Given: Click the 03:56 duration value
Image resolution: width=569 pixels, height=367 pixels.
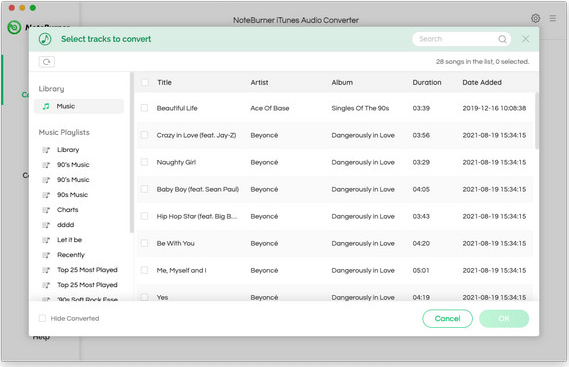Looking at the screenshot, I should click(421, 135).
